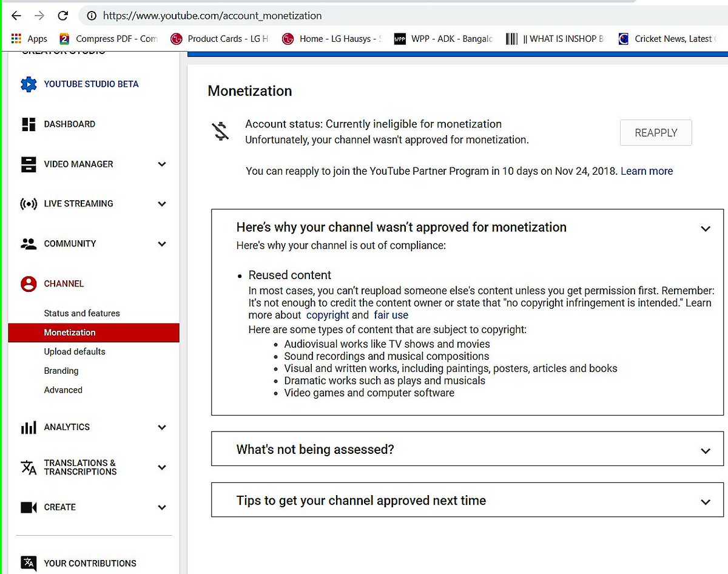Screen dimensions: 728x574
Task: Open Status and features page
Action: 82,313
